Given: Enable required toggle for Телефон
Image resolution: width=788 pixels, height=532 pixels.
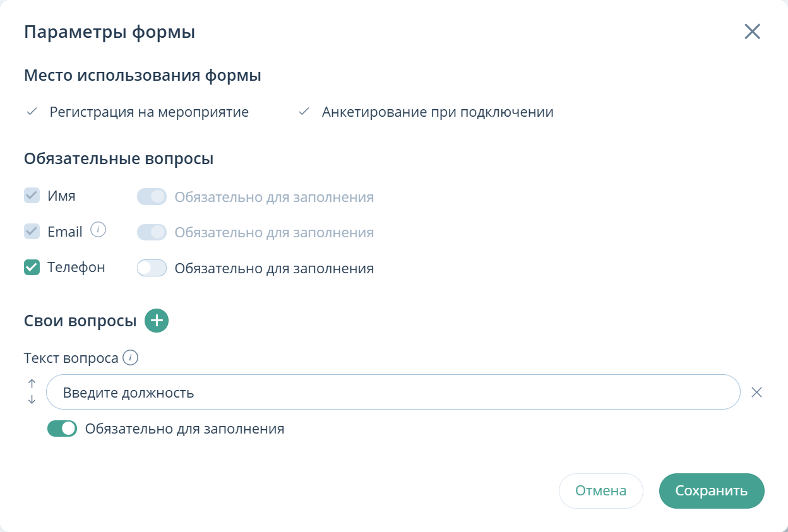Looking at the screenshot, I should pyautogui.click(x=152, y=268).
